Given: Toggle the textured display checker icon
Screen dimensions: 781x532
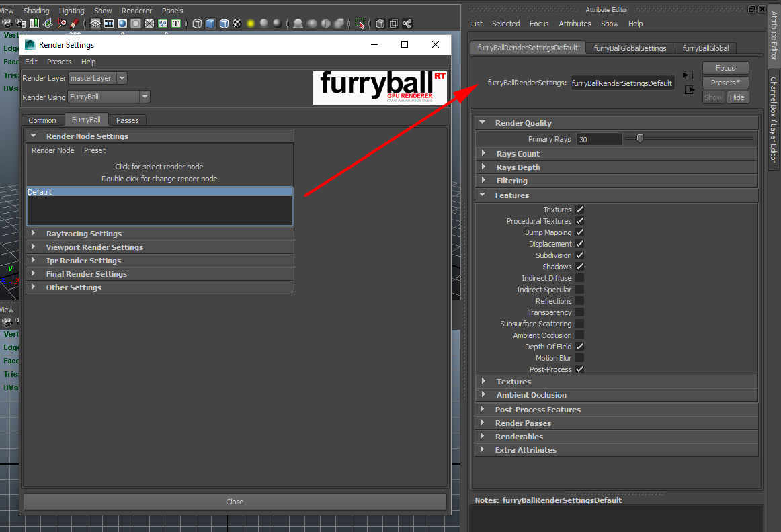Looking at the screenshot, I should click(x=237, y=24).
